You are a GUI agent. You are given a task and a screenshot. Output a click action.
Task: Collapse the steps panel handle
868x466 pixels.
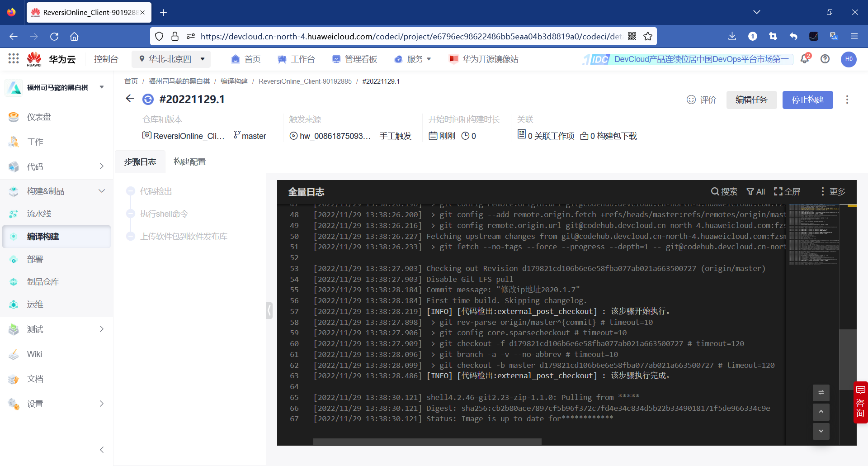pos(269,310)
